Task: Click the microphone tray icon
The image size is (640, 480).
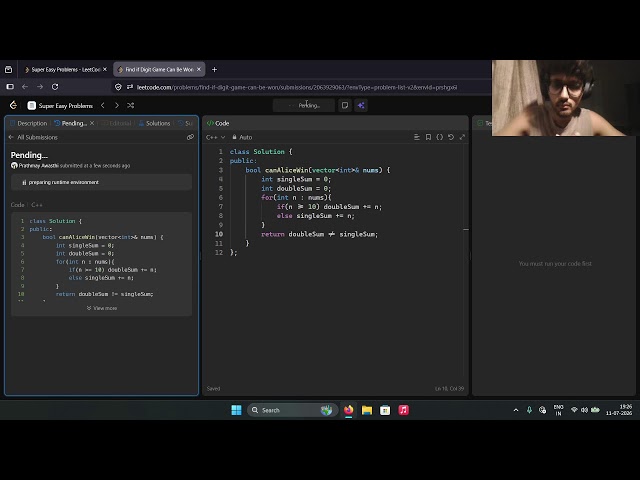Action: pos(529,410)
